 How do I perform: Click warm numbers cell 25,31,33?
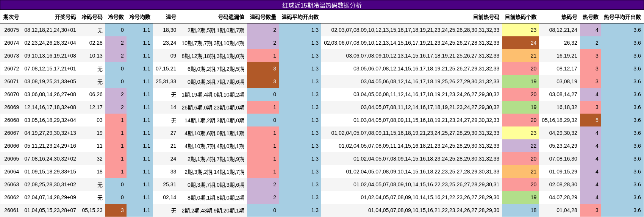166,81
